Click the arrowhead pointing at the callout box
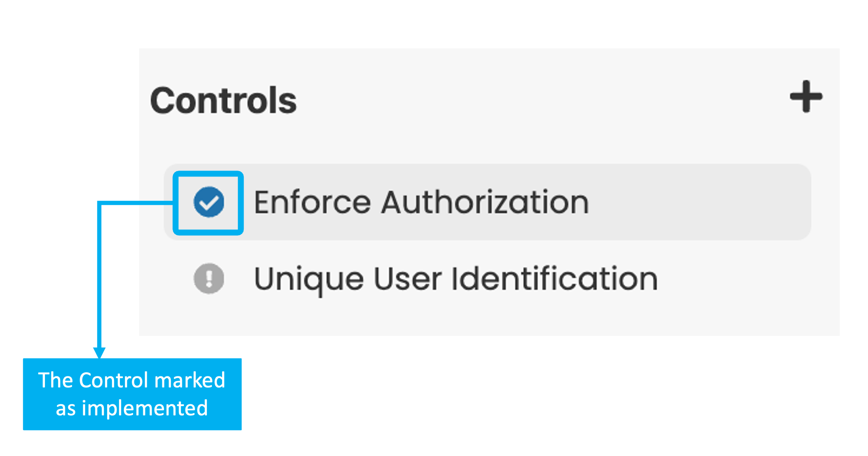 click(x=99, y=353)
